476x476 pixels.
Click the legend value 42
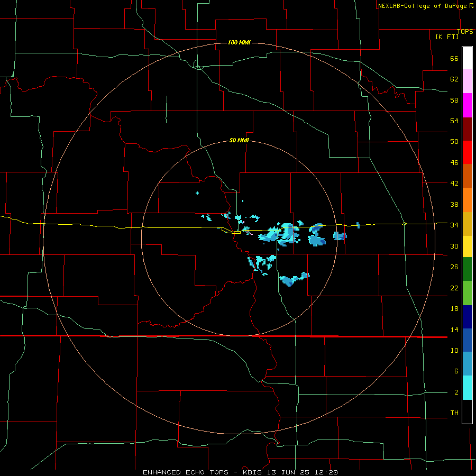tap(454, 184)
